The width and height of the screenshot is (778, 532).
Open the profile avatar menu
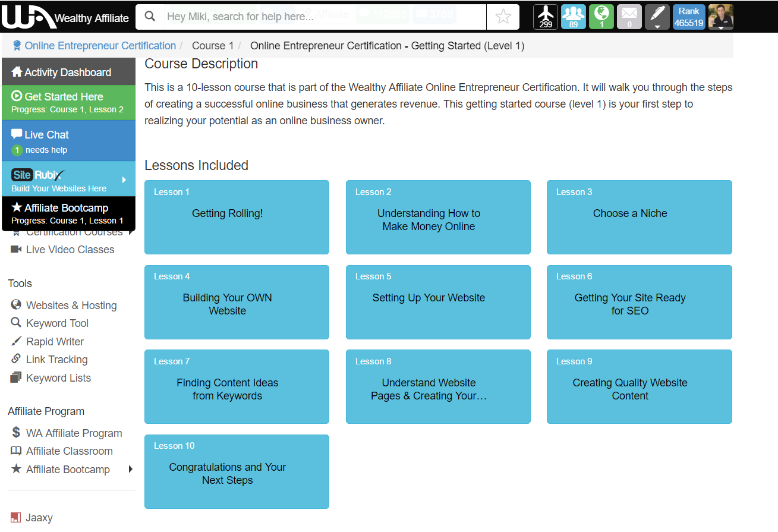click(721, 17)
